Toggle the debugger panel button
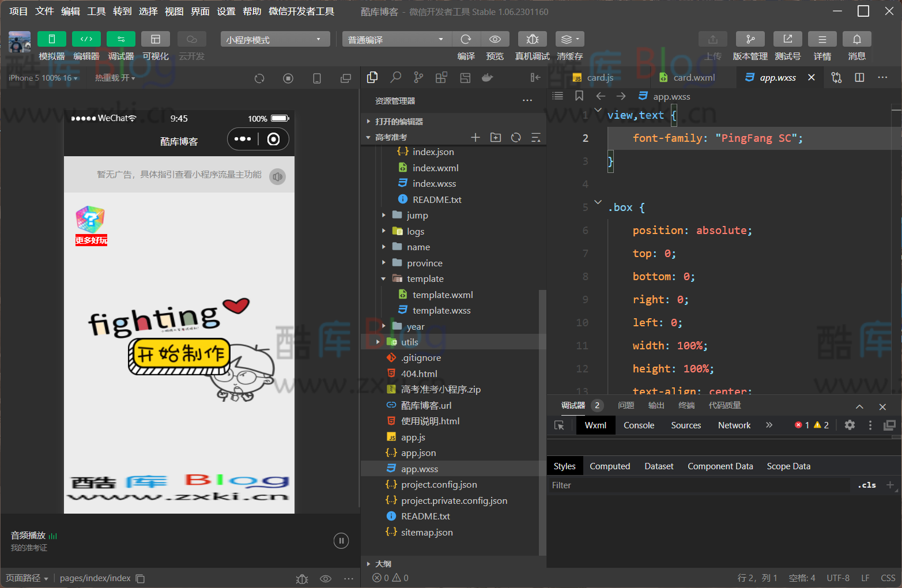Viewport: 902px width, 588px height. (x=120, y=39)
